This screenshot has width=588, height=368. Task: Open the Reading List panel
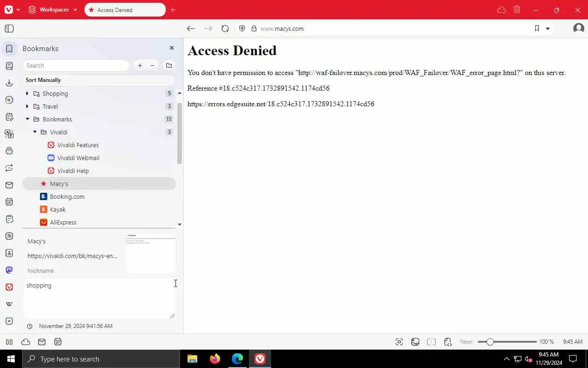[x=9, y=66]
